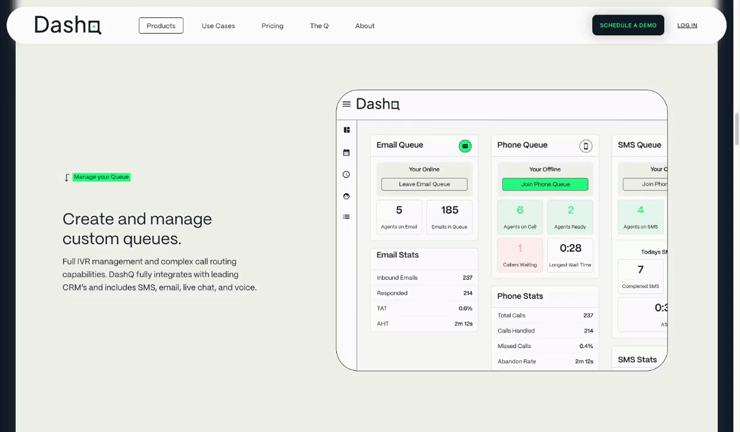Image resolution: width=740 pixels, height=432 pixels.
Task: Select the list icon in the sidebar
Action: click(346, 217)
